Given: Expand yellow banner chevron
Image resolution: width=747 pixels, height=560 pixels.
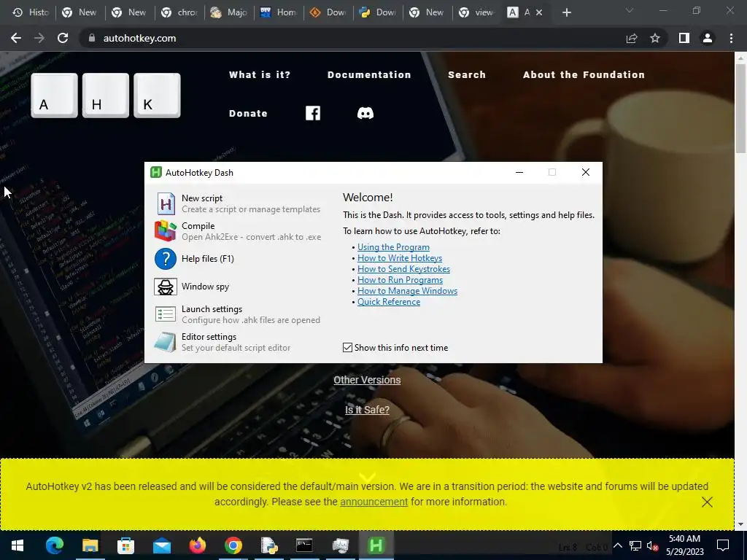Looking at the screenshot, I should click(x=368, y=476).
